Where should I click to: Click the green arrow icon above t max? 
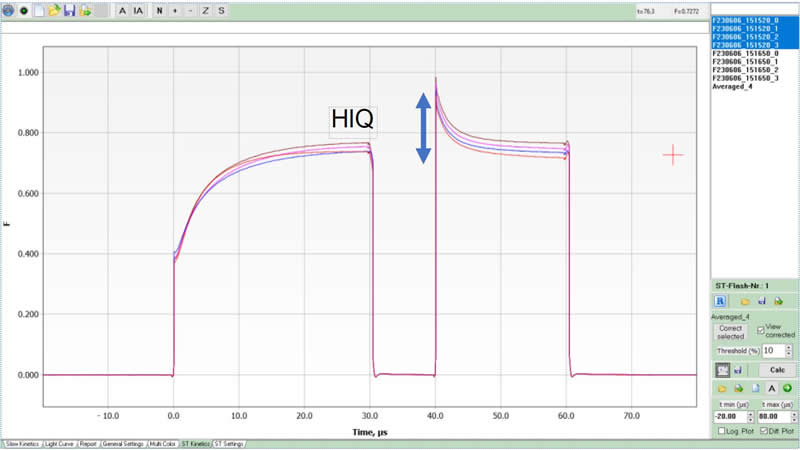coord(788,388)
